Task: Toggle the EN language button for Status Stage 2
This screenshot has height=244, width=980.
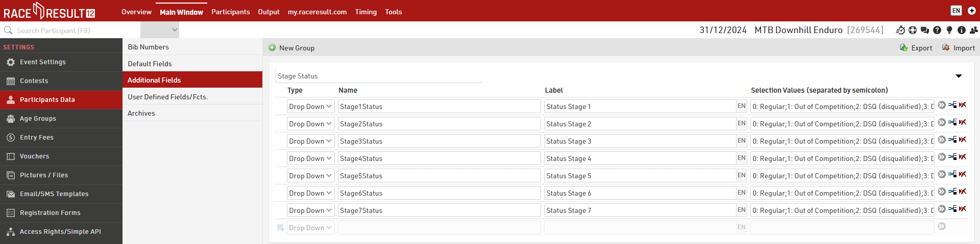Action: 742,124
